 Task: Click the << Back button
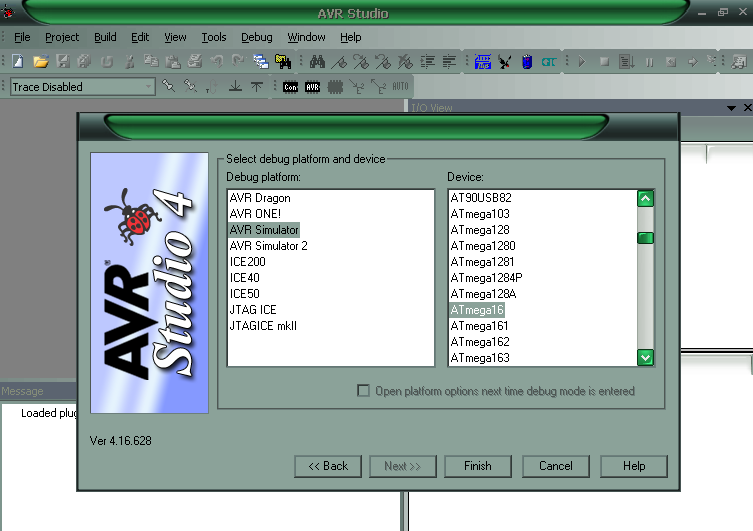click(x=328, y=466)
